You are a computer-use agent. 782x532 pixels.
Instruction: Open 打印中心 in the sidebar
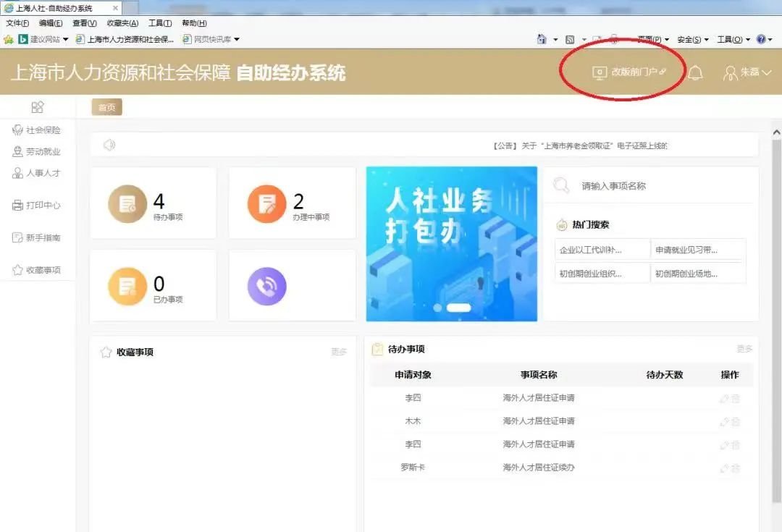tap(43, 206)
